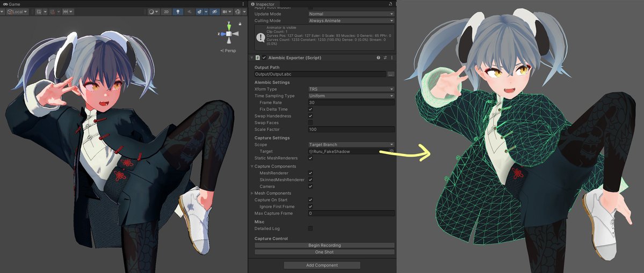644x273 pixels.
Task: Open the Time Sampling Type dropdown
Action: coord(351,96)
